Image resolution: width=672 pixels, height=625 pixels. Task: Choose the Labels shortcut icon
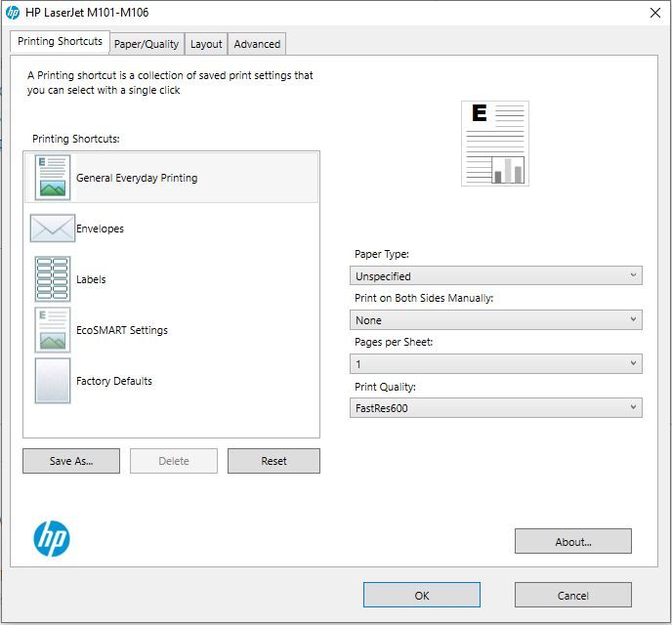[x=53, y=279]
